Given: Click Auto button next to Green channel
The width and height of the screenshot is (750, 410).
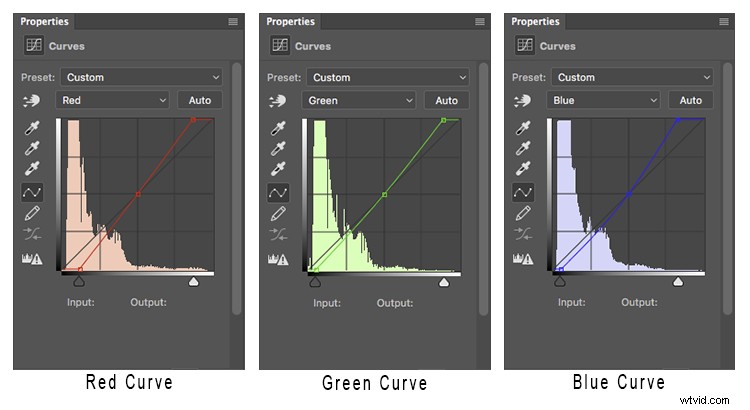Looking at the screenshot, I should pyautogui.click(x=446, y=100).
